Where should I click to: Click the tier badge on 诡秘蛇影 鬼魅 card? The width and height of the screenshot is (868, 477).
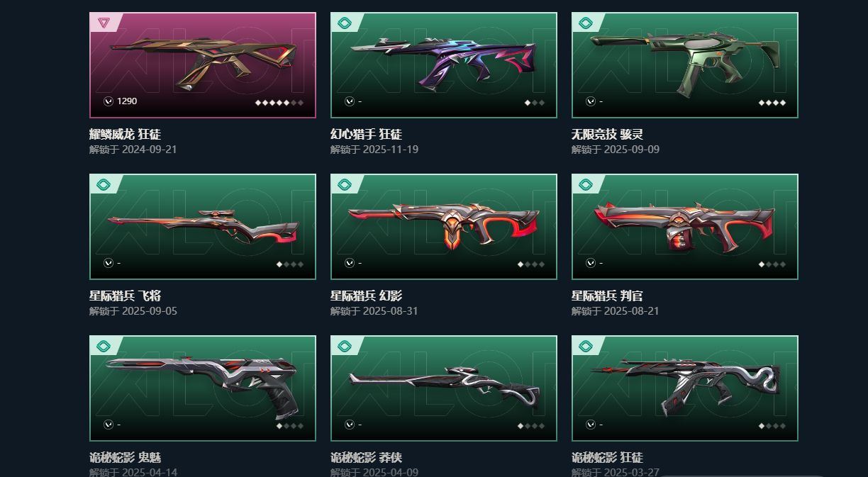coord(104,346)
